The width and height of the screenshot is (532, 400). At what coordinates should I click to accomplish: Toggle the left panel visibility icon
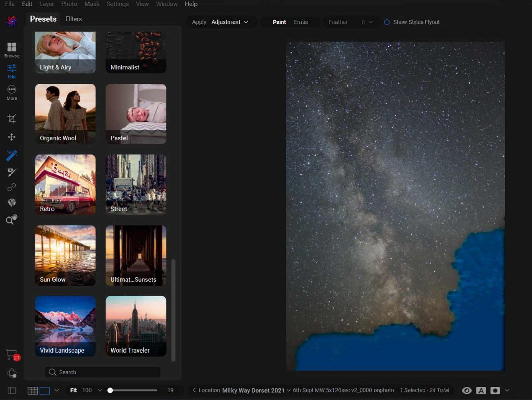[x=12, y=391]
